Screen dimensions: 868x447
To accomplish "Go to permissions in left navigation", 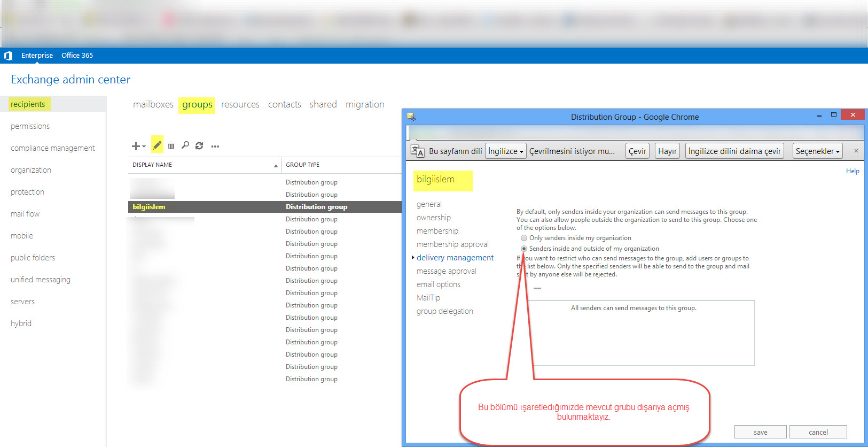I will (x=30, y=126).
